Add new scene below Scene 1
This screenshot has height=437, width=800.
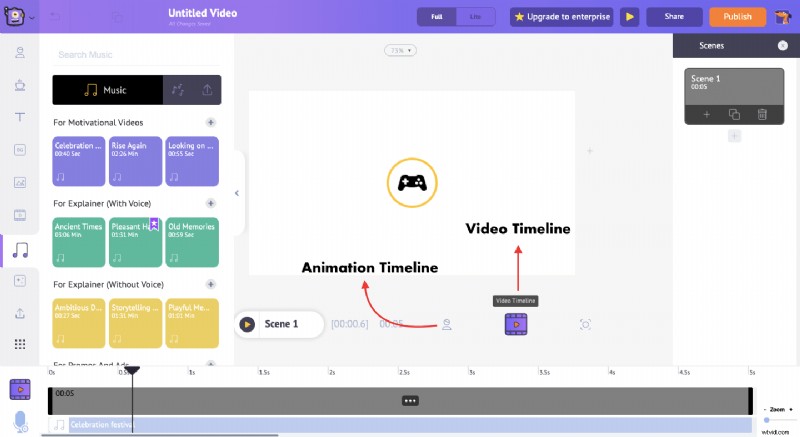(734, 136)
